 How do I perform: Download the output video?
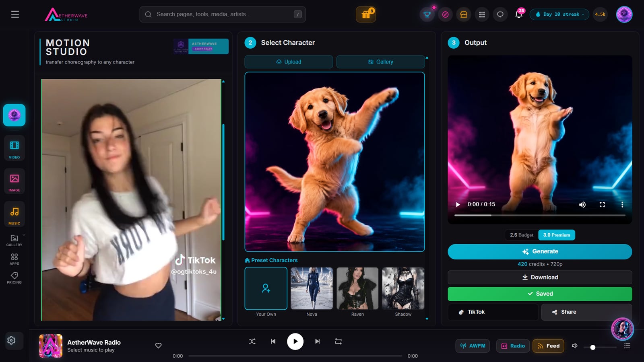pyautogui.click(x=540, y=278)
